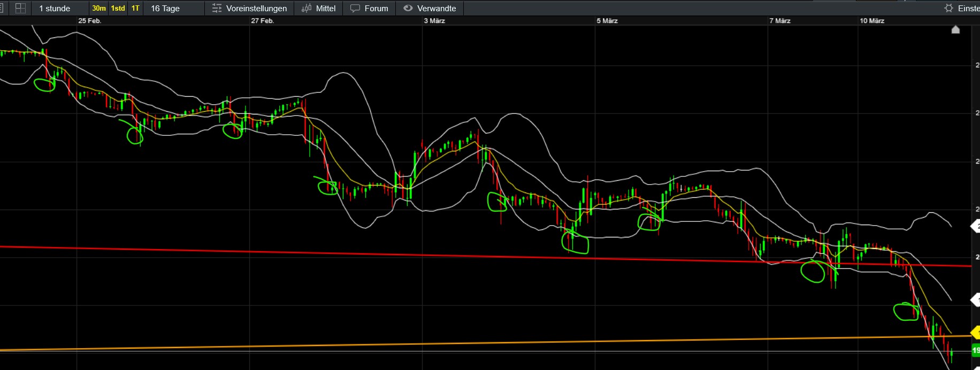Screen dimensions: 980x370
Task: Select the red horizontal trend line
Action: point(374,255)
